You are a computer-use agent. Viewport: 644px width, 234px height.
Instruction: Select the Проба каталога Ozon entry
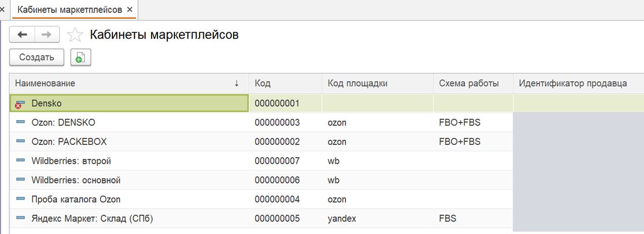click(x=76, y=199)
